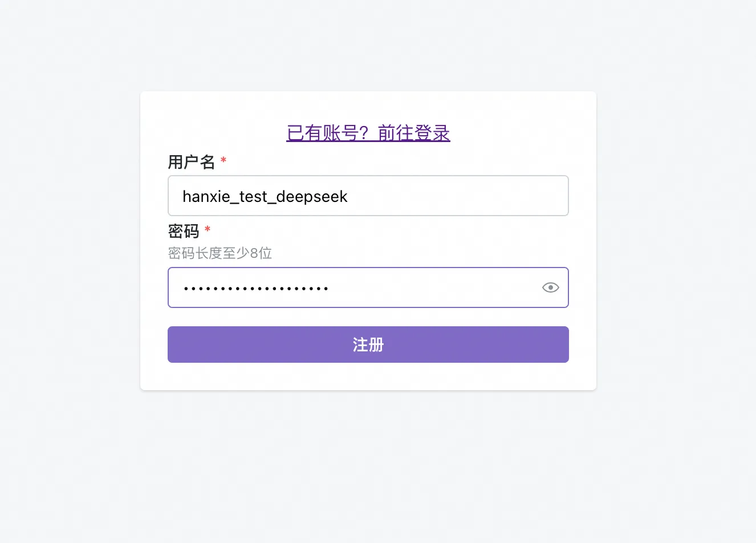
Task: Click the 用户名 field label
Action: point(192,162)
